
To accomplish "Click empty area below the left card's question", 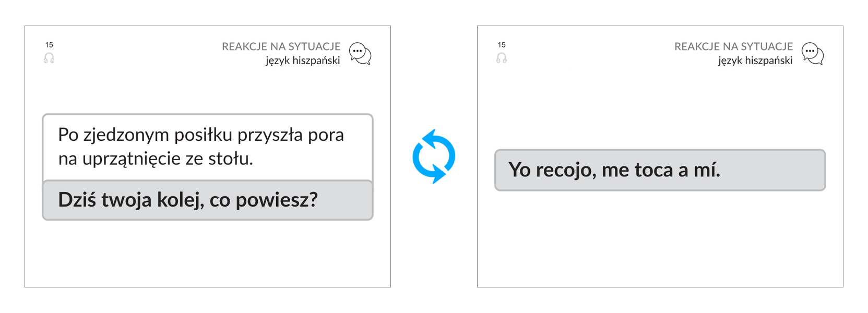I will [208, 253].
